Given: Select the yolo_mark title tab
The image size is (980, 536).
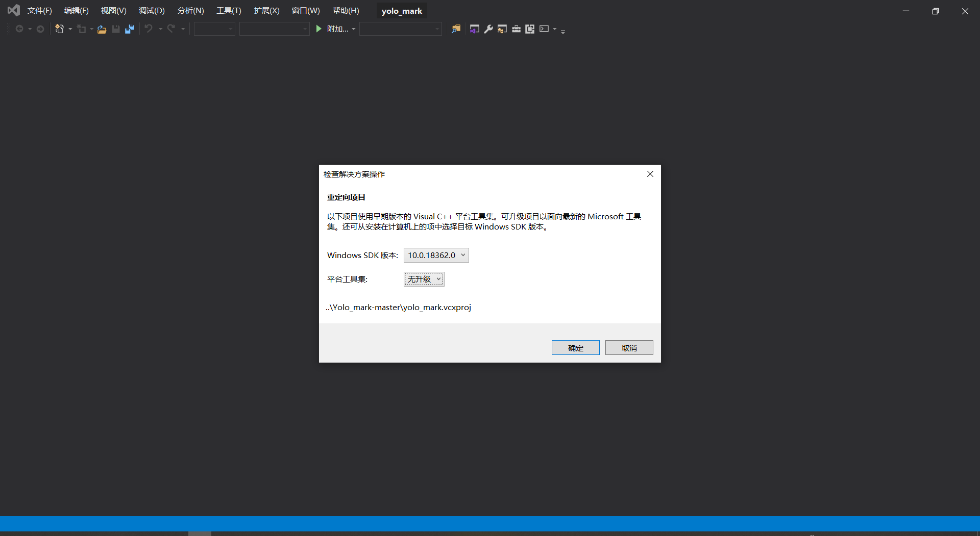Looking at the screenshot, I should (402, 10).
